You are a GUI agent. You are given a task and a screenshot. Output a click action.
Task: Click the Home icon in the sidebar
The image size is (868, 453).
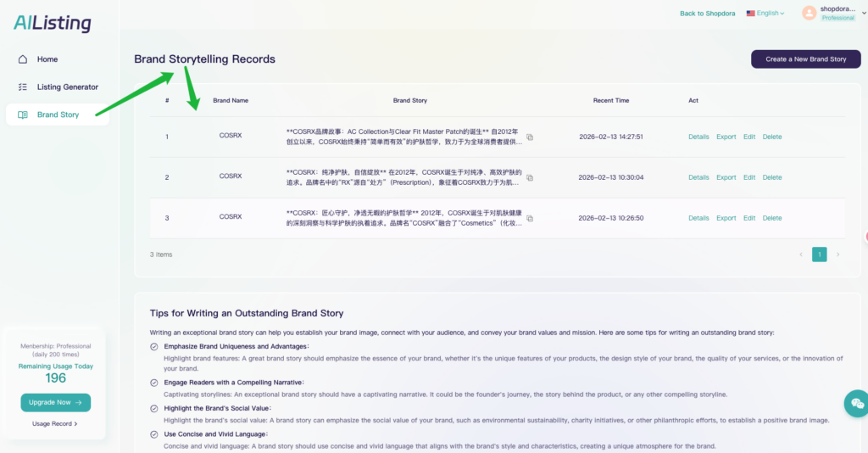pyautogui.click(x=23, y=59)
